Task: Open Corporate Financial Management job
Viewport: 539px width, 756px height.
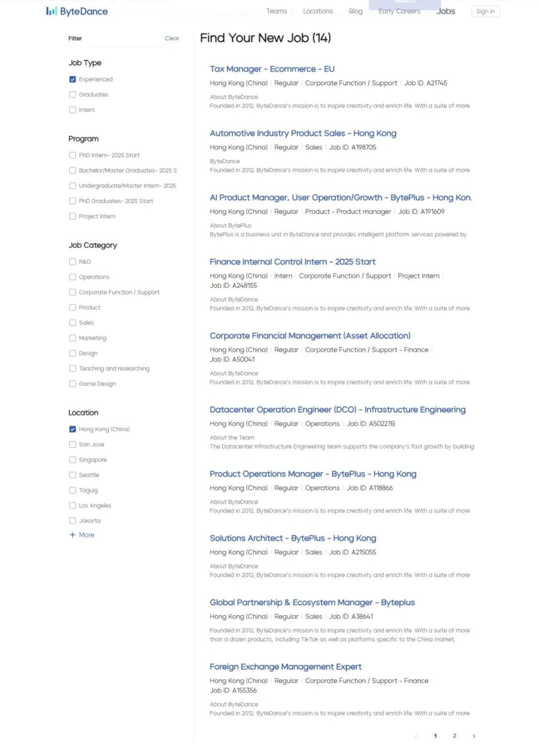Action: click(310, 336)
